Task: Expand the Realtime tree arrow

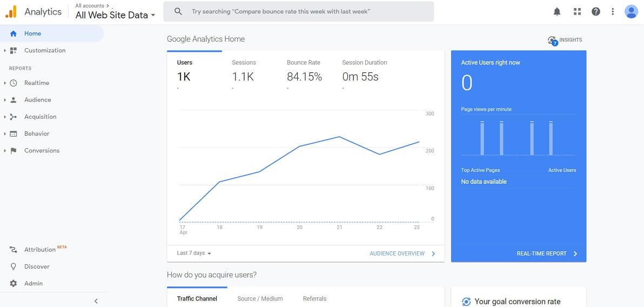Action: click(x=4, y=83)
